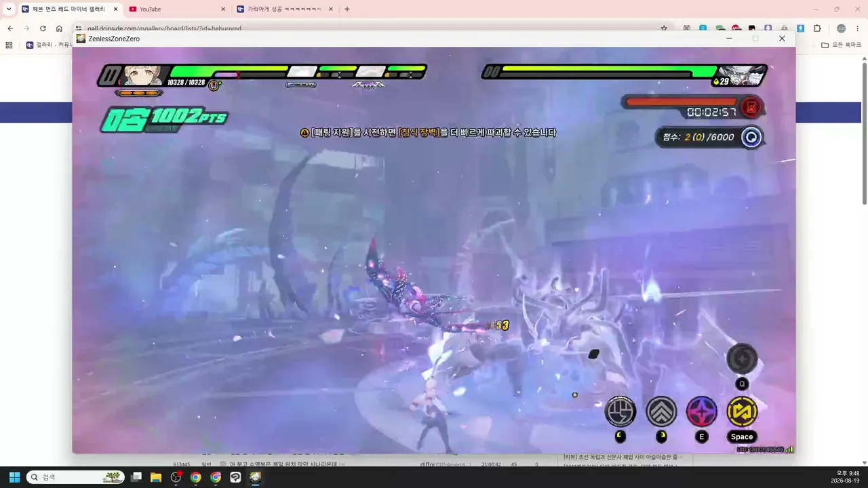Click the red countdown timer bar
The height and width of the screenshot is (488, 868).
tap(682, 102)
